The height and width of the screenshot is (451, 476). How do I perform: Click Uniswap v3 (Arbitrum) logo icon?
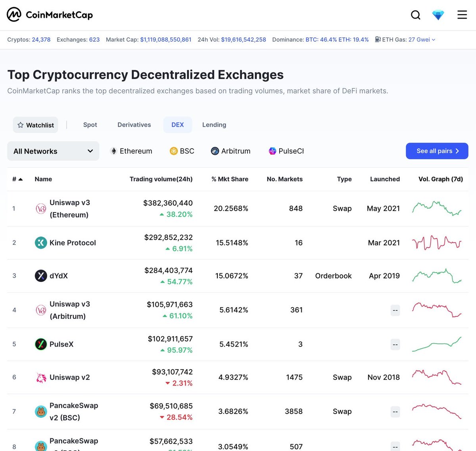click(x=41, y=310)
